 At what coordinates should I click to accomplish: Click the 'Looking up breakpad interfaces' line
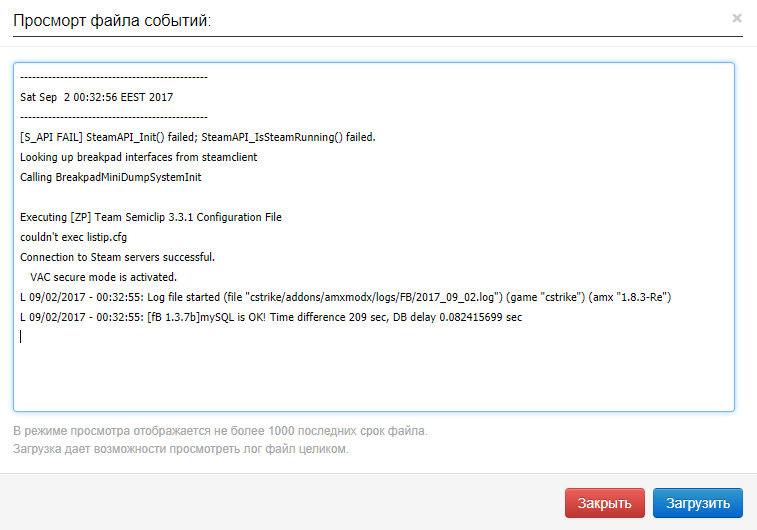click(x=139, y=157)
